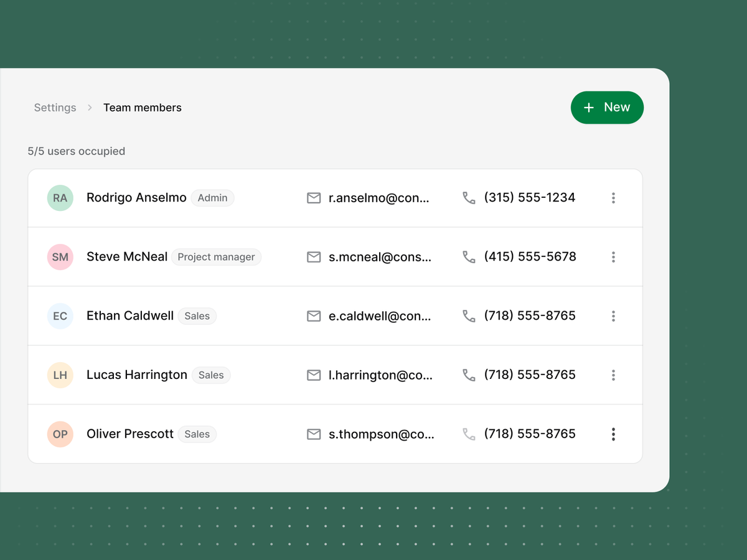
Task: Click the Team members breadcrumb label
Action: (x=143, y=108)
